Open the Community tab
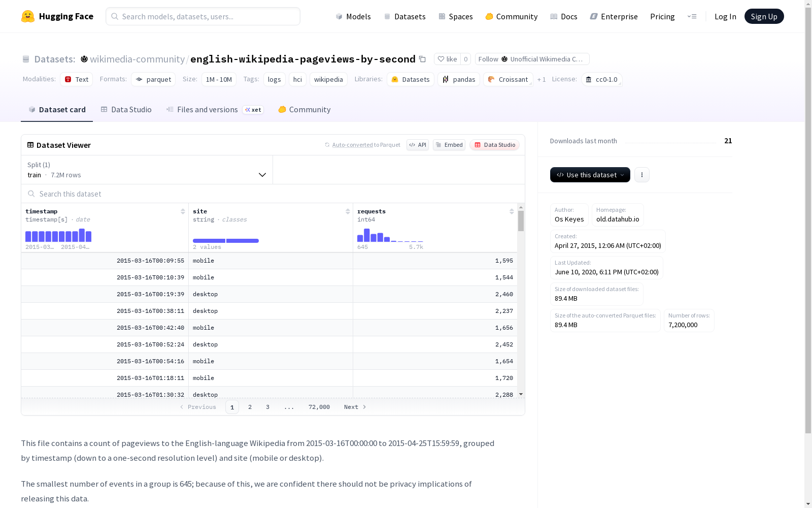The height and width of the screenshot is (508, 812). (x=304, y=109)
